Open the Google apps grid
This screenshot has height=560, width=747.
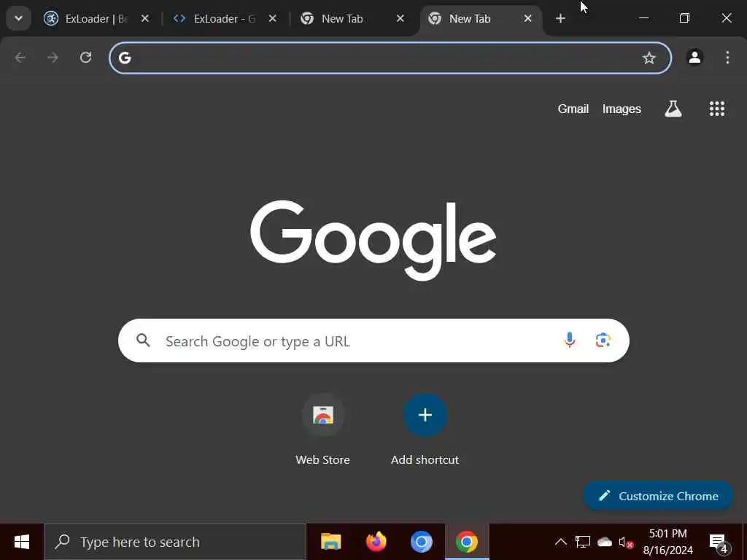click(x=717, y=109)
